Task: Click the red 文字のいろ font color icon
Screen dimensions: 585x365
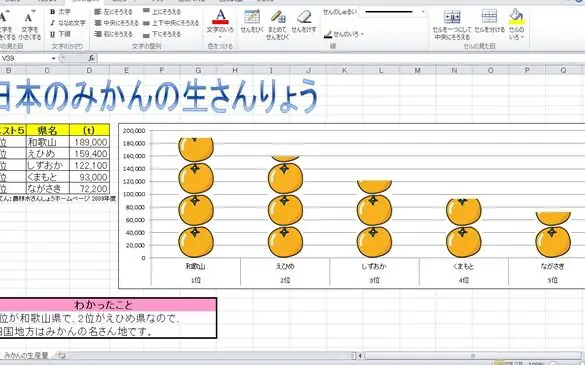Action: [x=220, y=17]
